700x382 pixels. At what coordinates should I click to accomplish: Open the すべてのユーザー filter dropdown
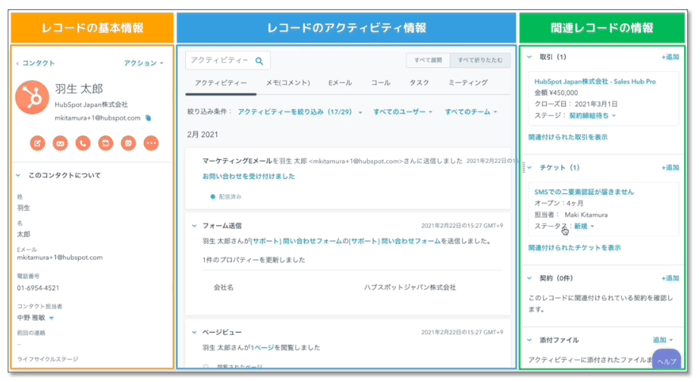click(x=403, y=112)
